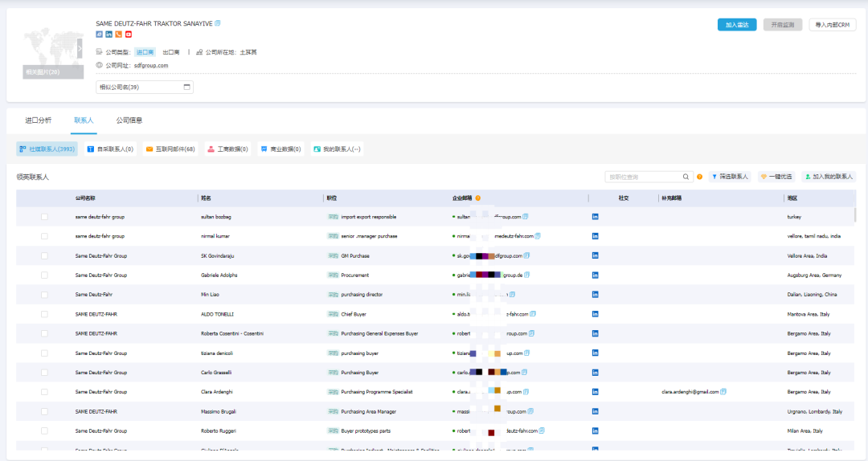Click orange help icon beside 企业邮箱 header

coord(478,198)
